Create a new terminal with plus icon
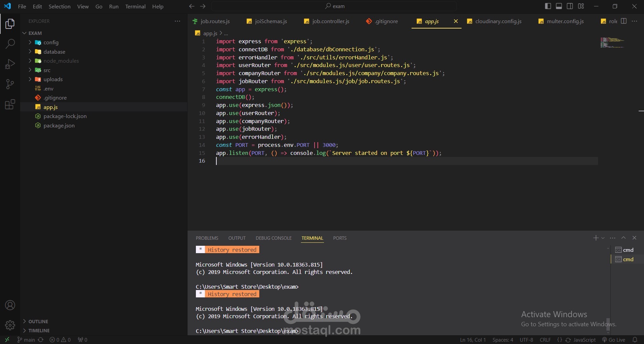This screenshot has height=344, width=644. 596,238
